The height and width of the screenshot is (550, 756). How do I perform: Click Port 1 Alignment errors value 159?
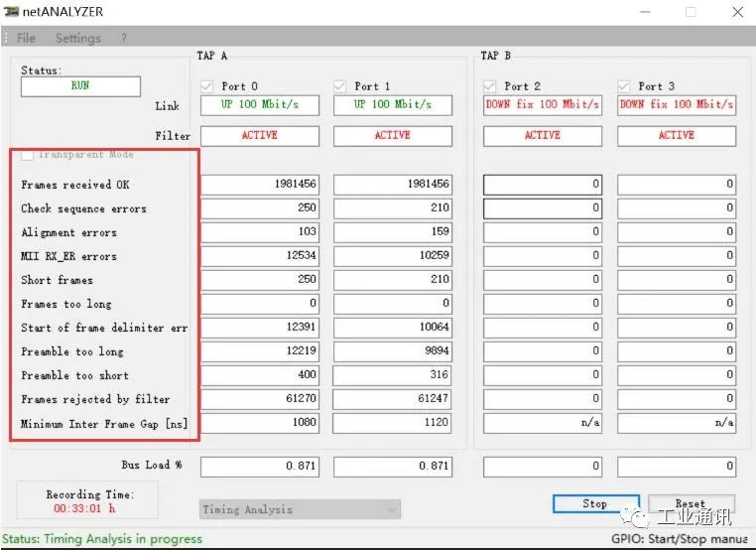pyautogui.click(x=393, y=231)
